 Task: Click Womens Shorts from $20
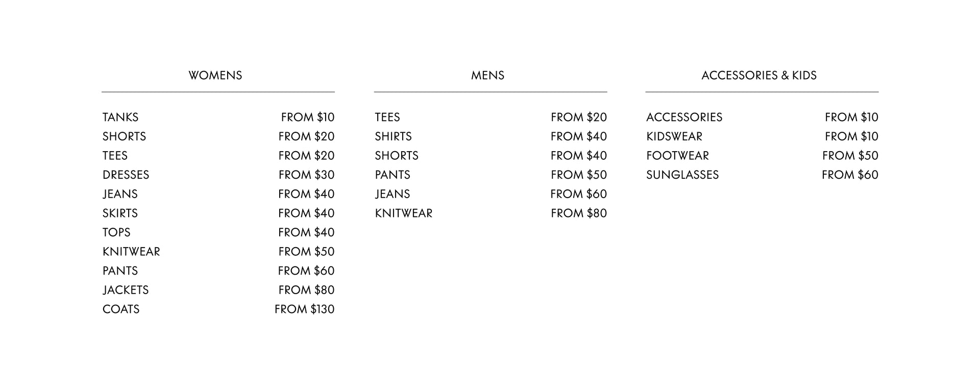click(x=218, y=136)
